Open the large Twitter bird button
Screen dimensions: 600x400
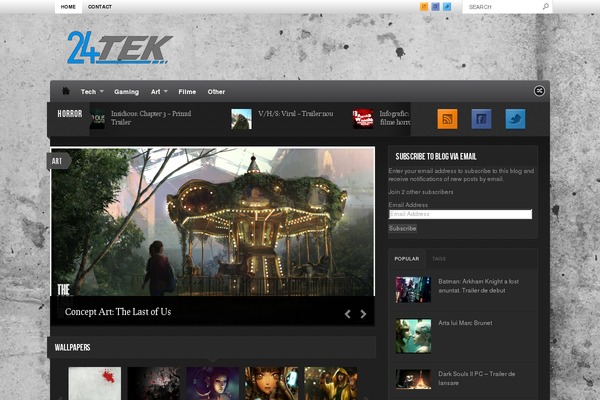(x=515, y=119)
